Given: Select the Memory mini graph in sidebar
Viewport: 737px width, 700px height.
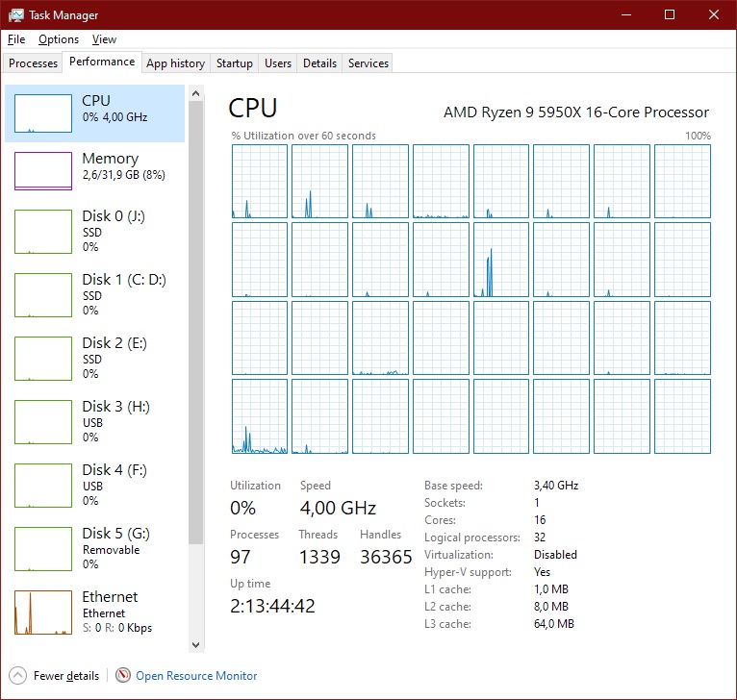Looking at the screenshot, I should tap(43, 171).
